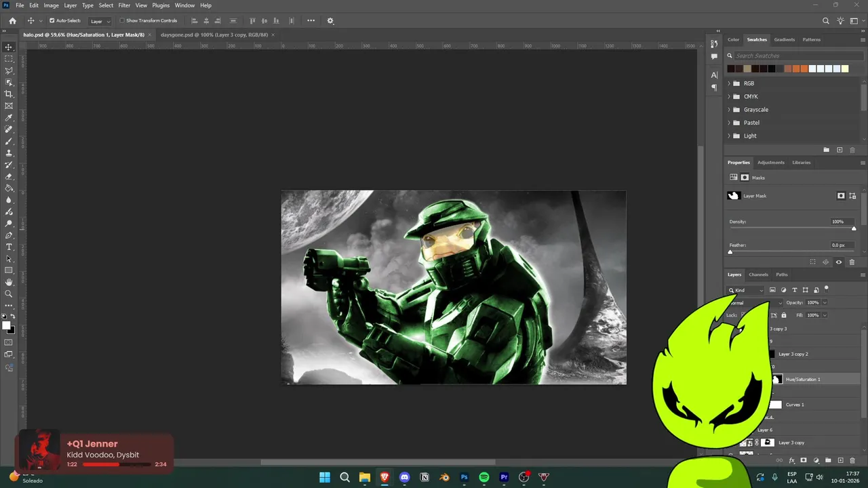Select the Brush tool
This screenshot has width=868, height=488.
9,141
